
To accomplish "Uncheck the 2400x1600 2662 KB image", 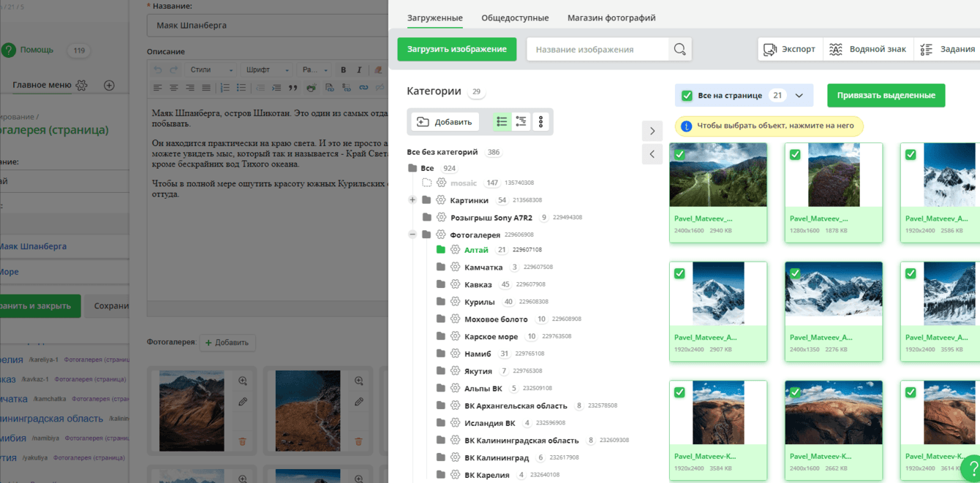I will (795, 392).
